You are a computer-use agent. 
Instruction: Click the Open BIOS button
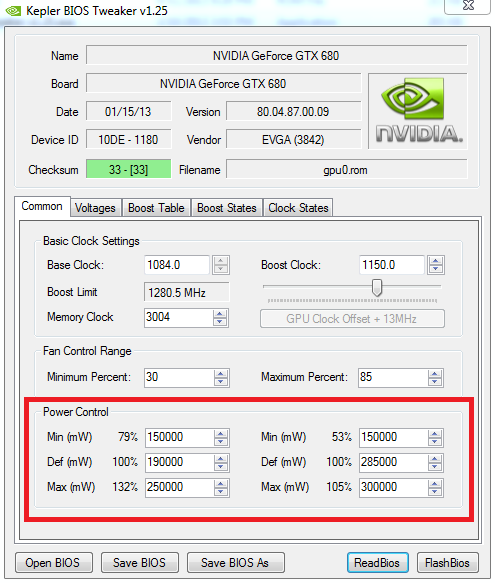click(x=53, y=563)
